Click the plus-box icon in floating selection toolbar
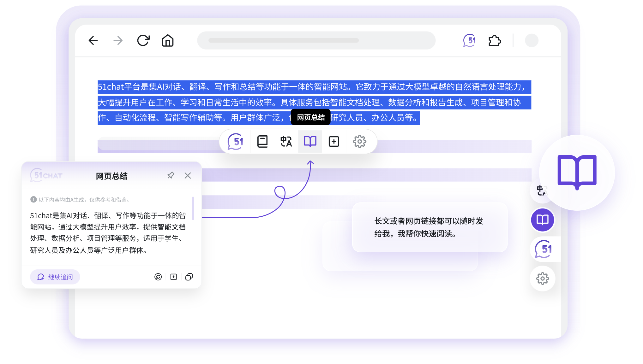 point(334,142)
